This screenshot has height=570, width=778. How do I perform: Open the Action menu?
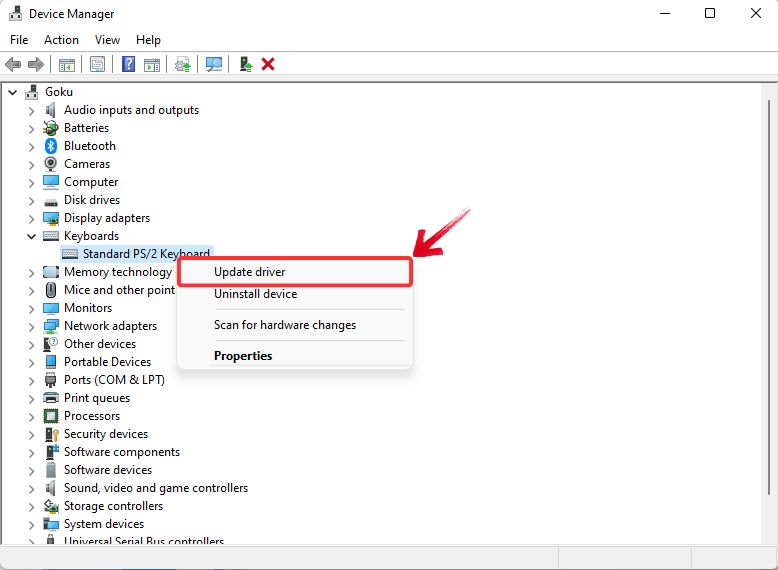pos(61,40)
